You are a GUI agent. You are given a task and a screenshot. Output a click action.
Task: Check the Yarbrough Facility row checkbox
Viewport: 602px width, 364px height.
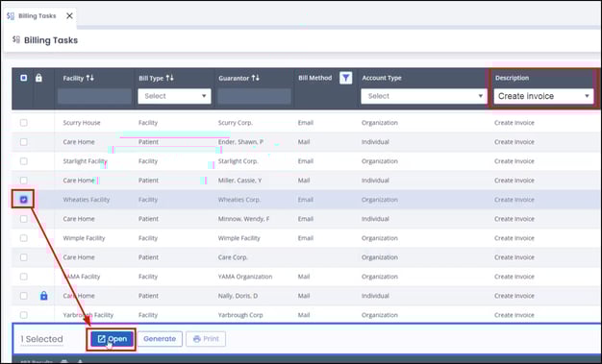coord(24,315)
